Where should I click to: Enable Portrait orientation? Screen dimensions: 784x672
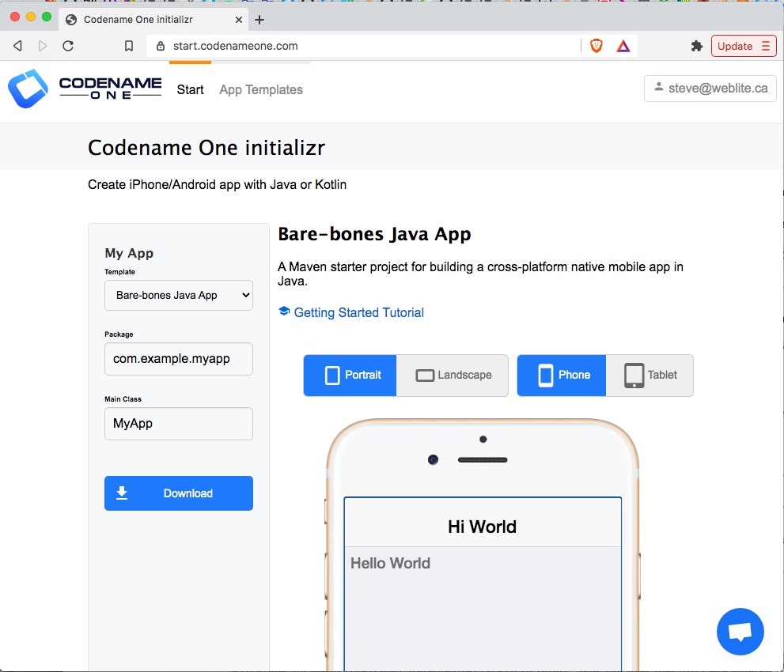350,375
